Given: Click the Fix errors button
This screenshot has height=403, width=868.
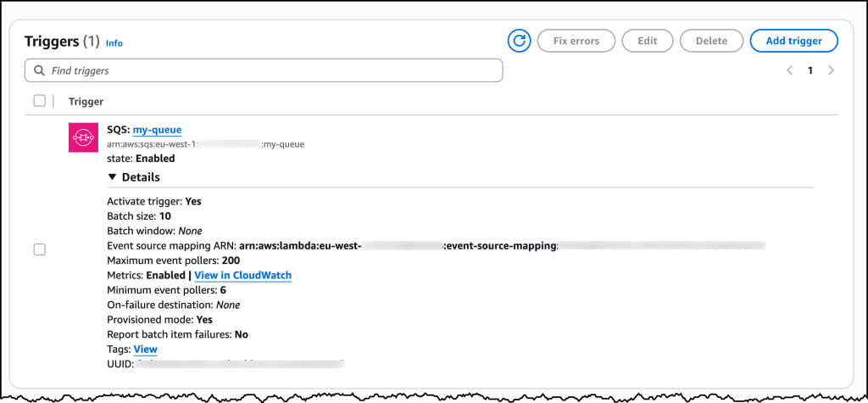Looking at the screenshot, I should 576,40.
